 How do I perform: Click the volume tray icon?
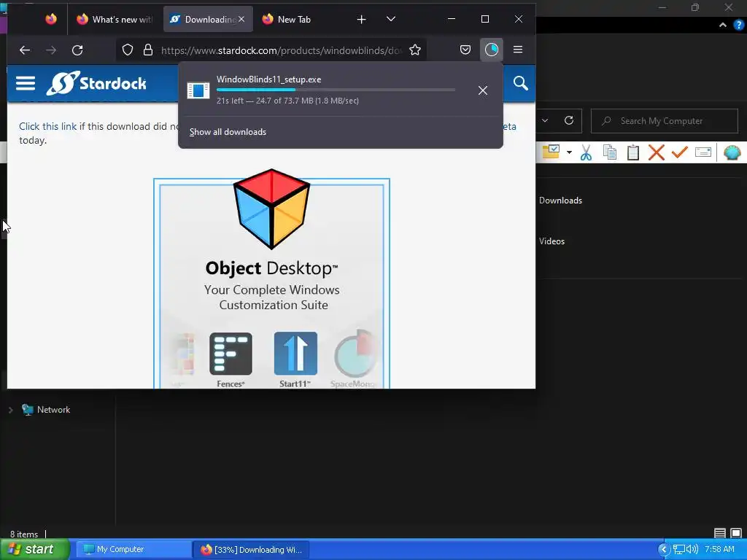(692, 550)
